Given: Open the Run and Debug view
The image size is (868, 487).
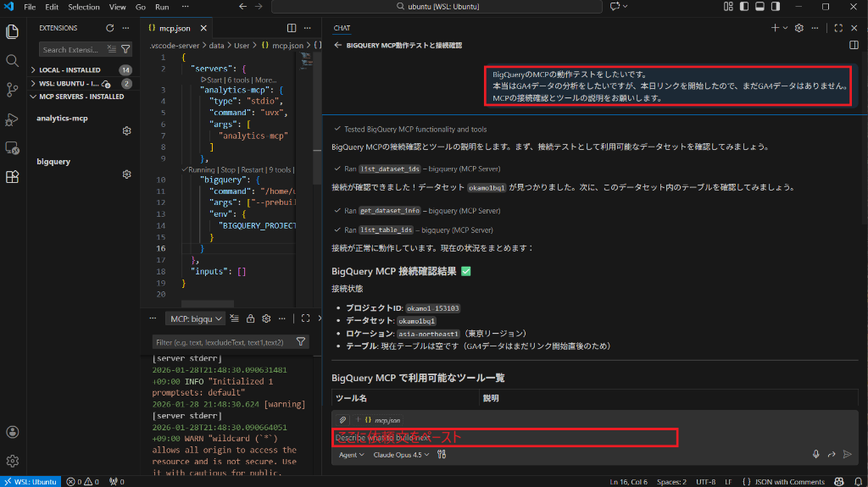Looking at the screenshot, I should point(12,119).
